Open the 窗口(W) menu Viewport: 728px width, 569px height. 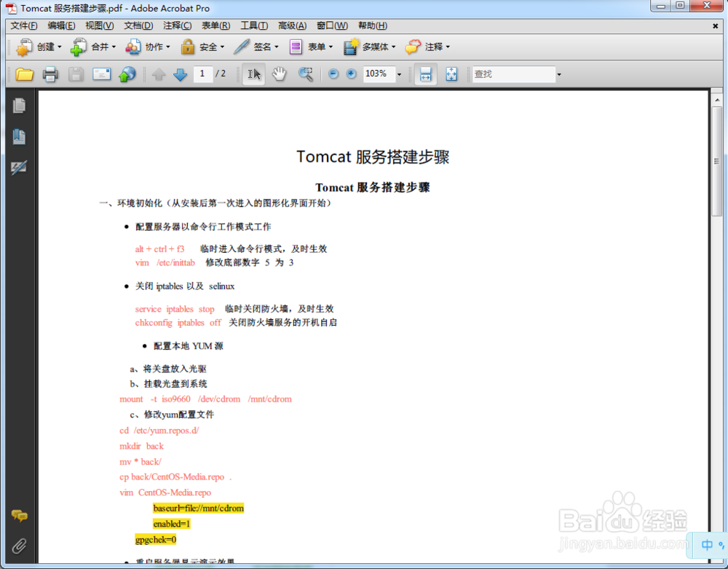332,25
